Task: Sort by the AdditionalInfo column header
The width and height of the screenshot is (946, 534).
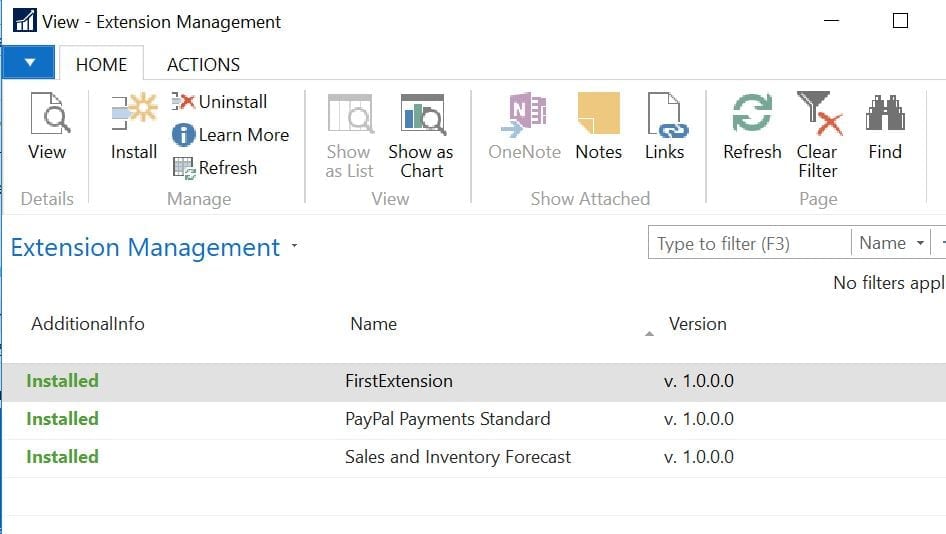Action: click(88, 324)
